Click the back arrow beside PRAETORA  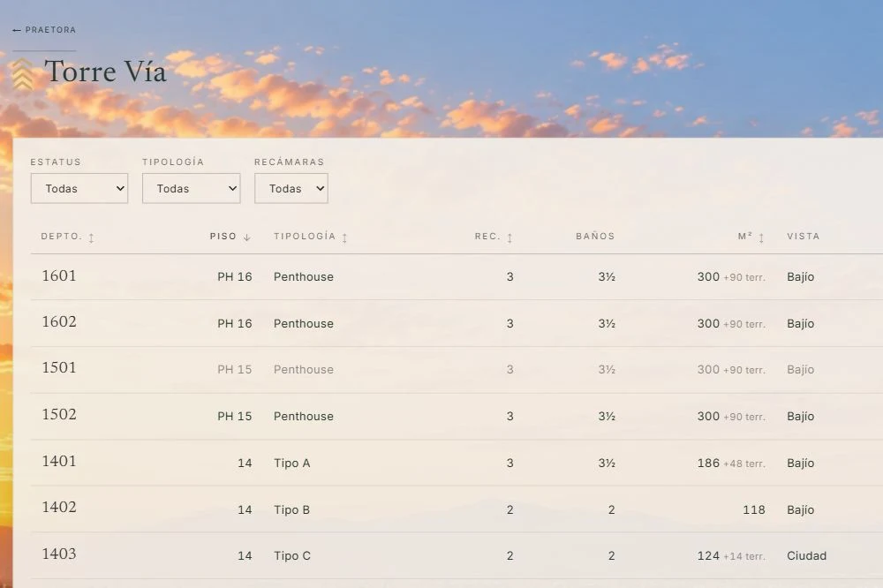click(17, 30)
